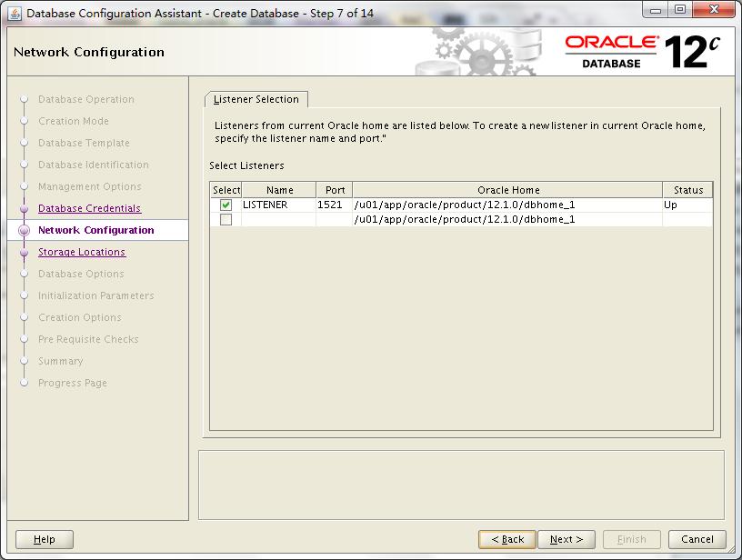Uncheck the LISTENER row checkbox
This screenshot has width=742, height=560.
point(226,205)
